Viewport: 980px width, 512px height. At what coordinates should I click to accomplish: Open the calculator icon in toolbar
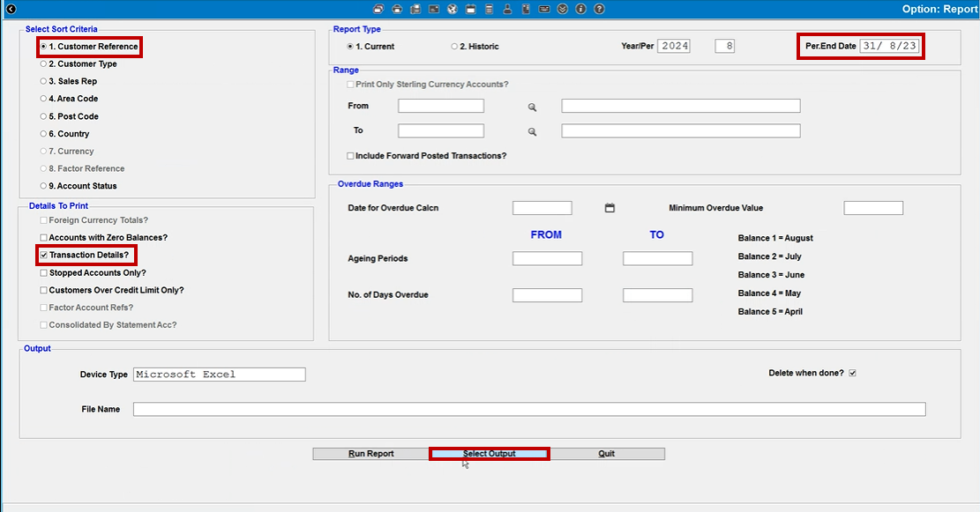point(489,9)
